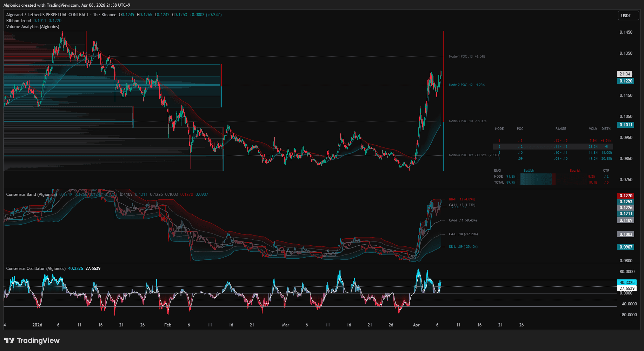Click the DIST% column header in node table
644x351 pixels.
coord(606,129)
